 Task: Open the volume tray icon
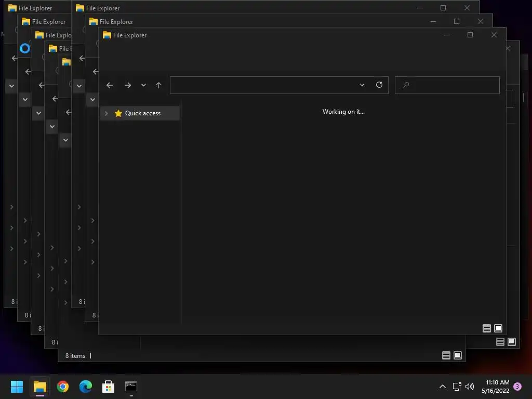click(470, 387)
